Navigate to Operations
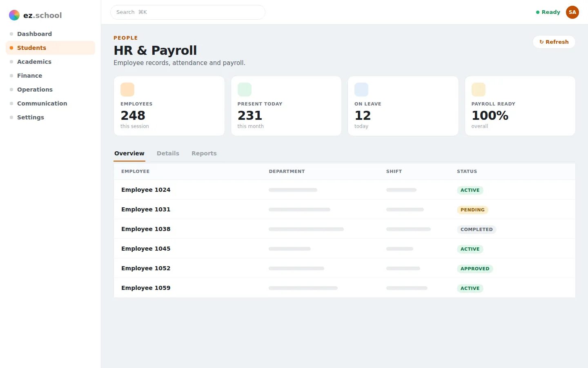Viewport: 588px width, 368px height. 51,90
